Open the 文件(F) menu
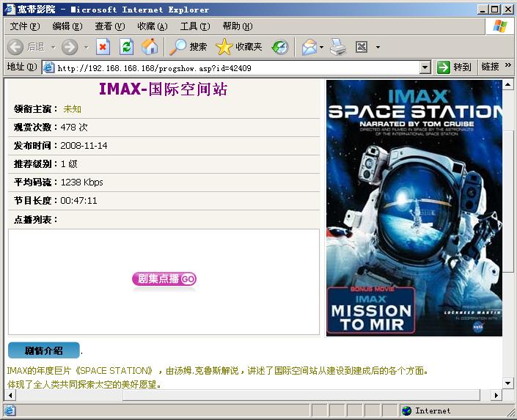517x420 pixels. [25, 26]
